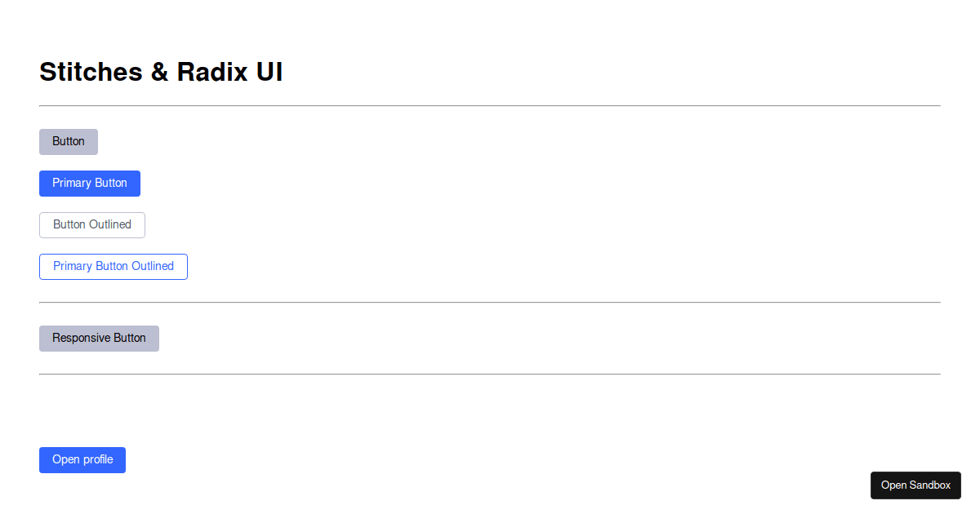
Task: Click the word "Stitches" in the heading
Action: [x=91, y=72]
